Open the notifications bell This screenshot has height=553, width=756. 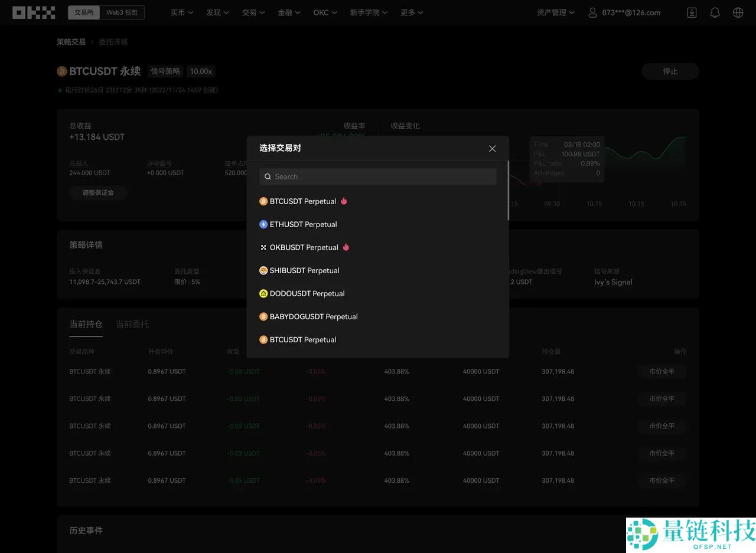(715, 12)
